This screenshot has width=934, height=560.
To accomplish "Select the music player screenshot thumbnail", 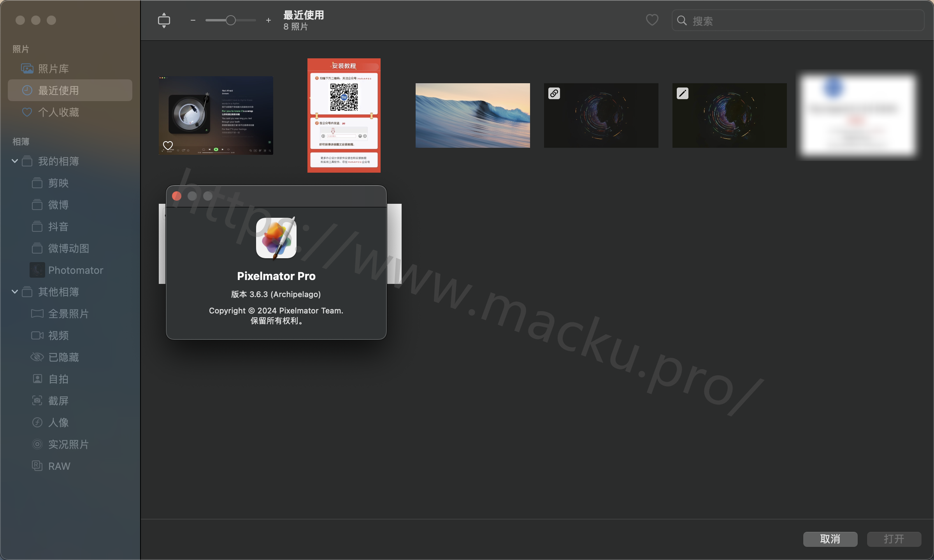I will (216, 115).
